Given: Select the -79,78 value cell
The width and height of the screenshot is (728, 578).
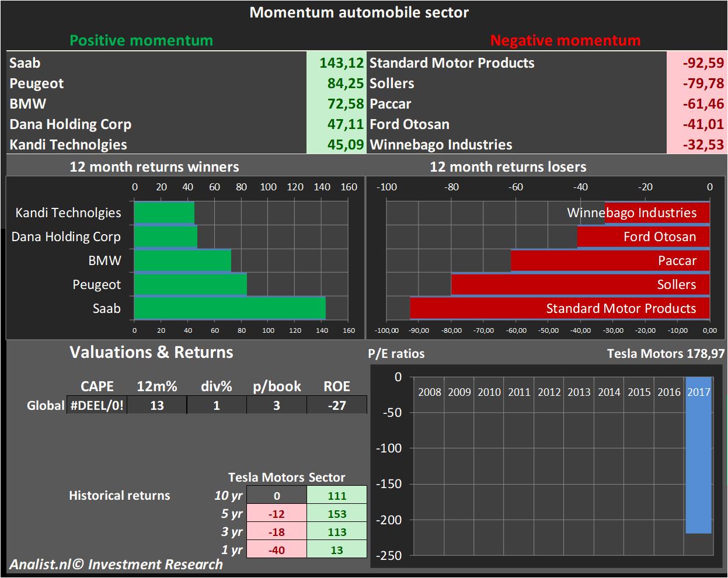Looking at the screenshot, I should tap(696, 83).
